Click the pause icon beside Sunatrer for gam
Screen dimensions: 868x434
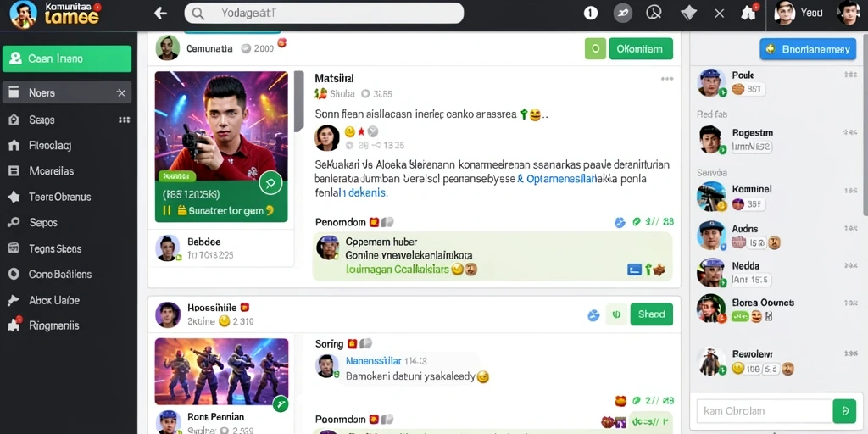(166, 210)
